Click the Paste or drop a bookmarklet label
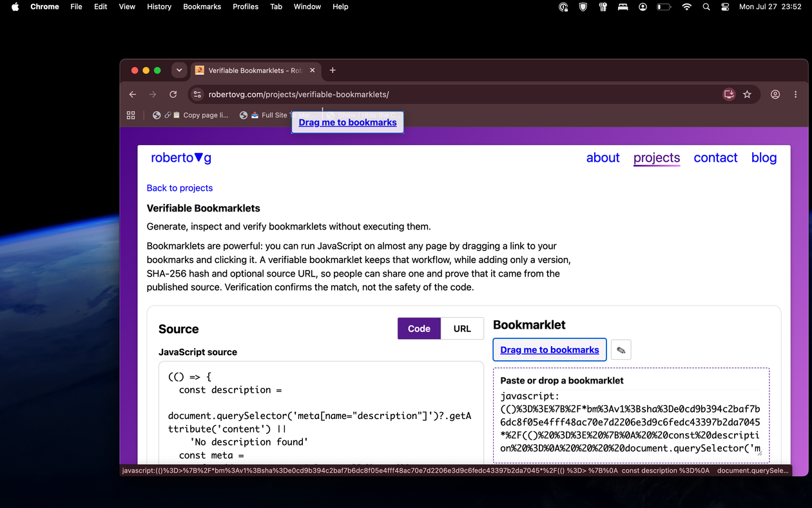 click(562, 380)
